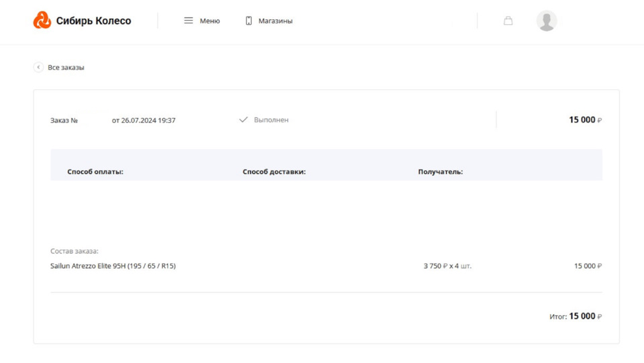Select the Sailun Atrezzo Elite 95H product name
The image size is (644, 363).
point(113,266)
